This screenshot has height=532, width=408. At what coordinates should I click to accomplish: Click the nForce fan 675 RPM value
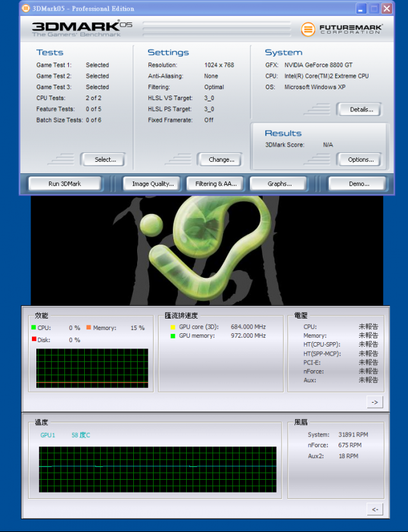pyautogui.click(x=349, y=445)
